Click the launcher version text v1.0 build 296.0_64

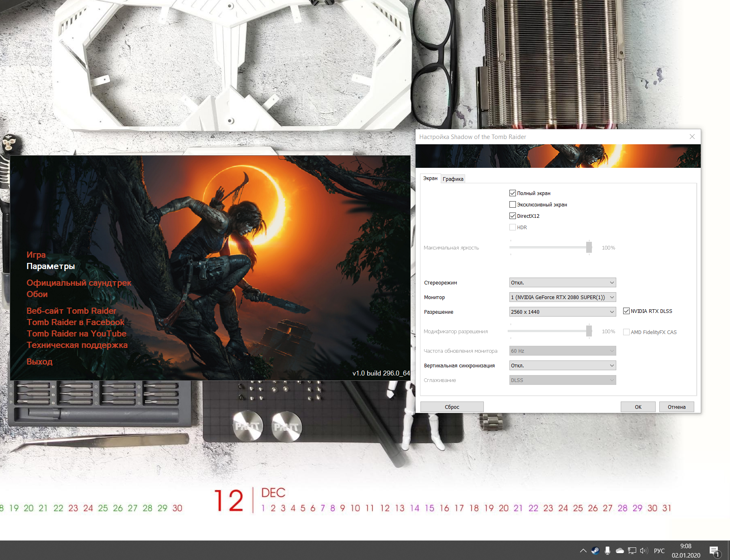click(381, 373)
